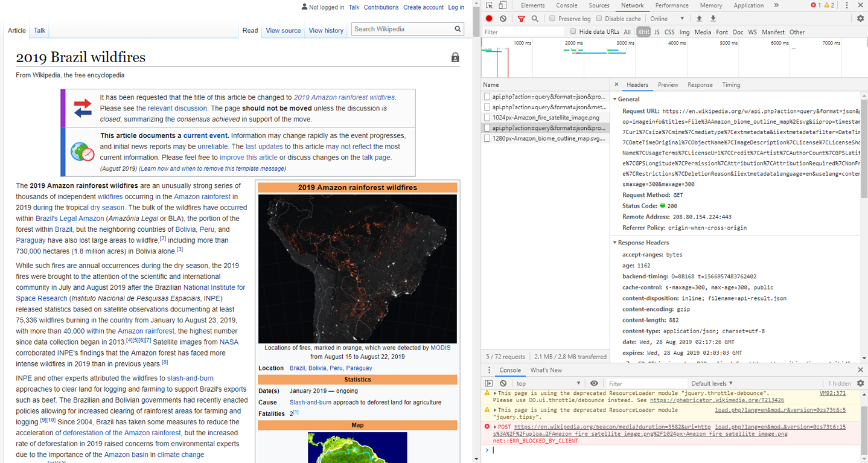Image resolution: width=868 pixels, height=463 pixels.
Task: Show more DevTools tabs chevron
Action: click(776, 5)
